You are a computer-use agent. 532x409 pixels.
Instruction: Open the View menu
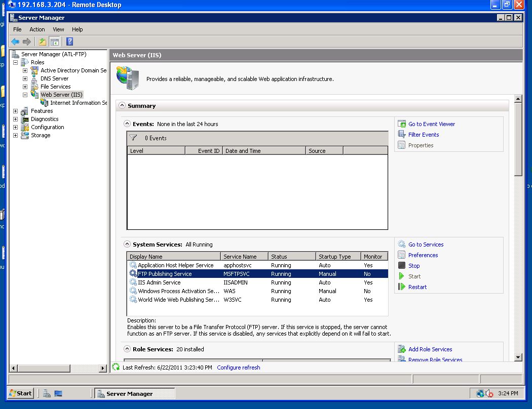coord(58,29)
